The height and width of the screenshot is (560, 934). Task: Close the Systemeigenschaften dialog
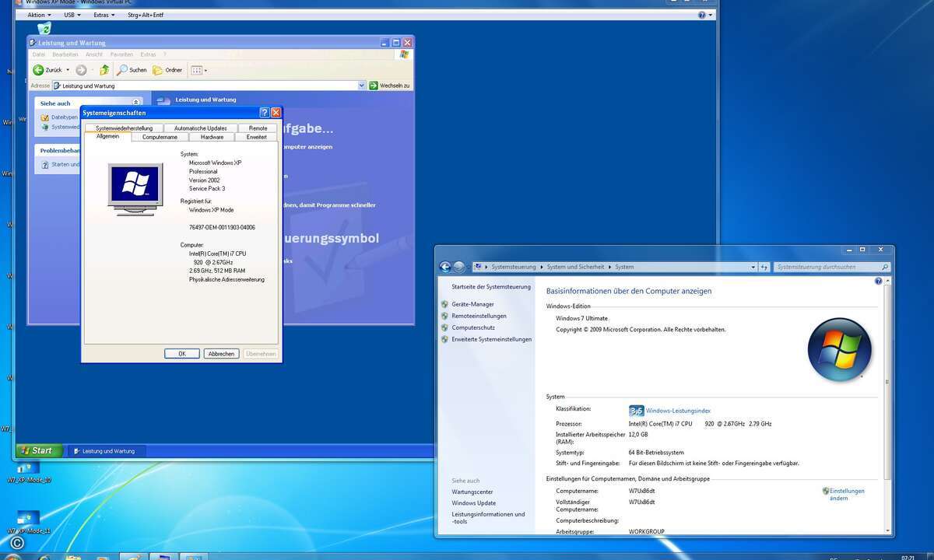coord(276,113)
